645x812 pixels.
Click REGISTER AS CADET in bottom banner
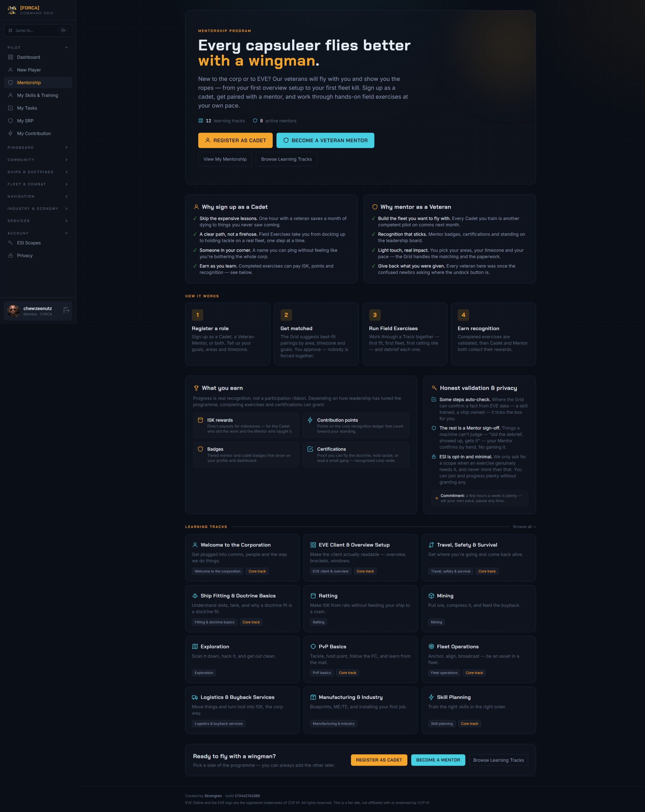(379, 760)
